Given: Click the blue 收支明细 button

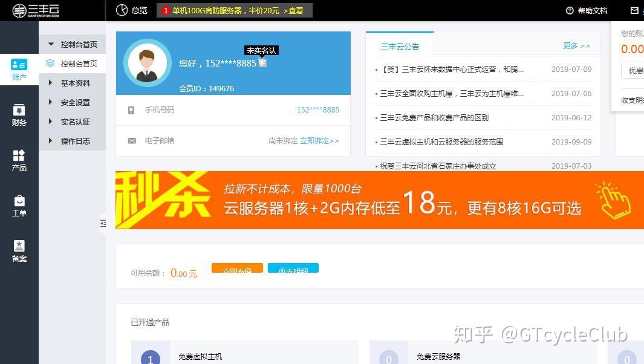Looking at the screenshot, I should pos(293,268).
